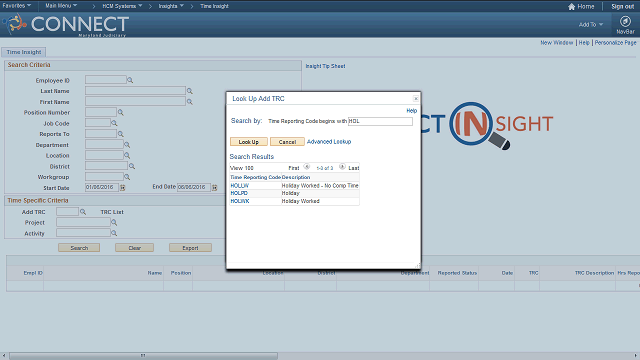Open the Department lookup magnifier
The image size is (640, 360).
pos(127,145)
